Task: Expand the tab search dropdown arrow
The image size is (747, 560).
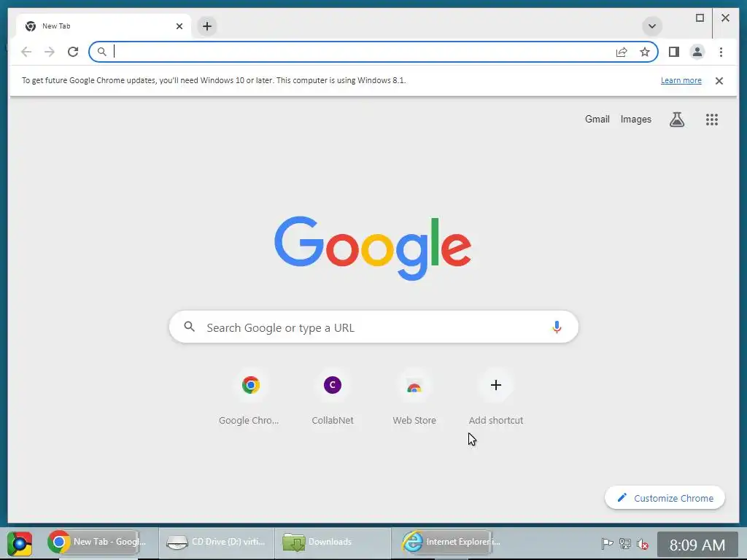Action: pyautogui.click(x=652, y=26)
